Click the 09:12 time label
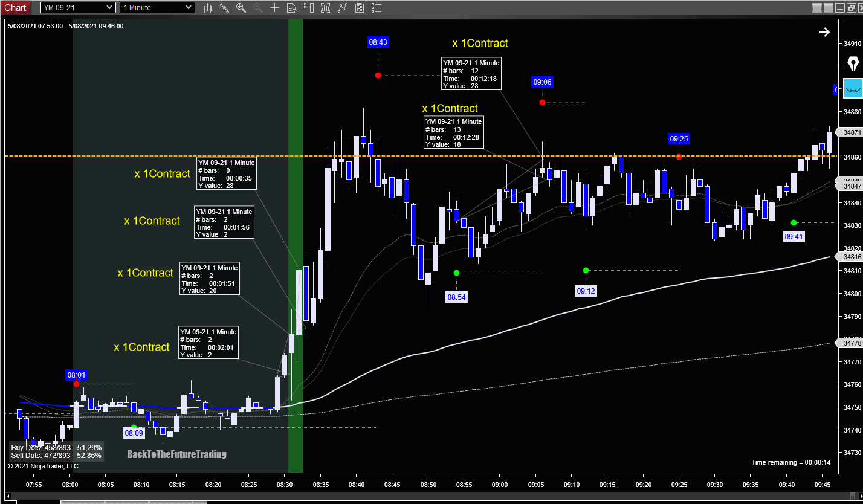Image resolution: width=863 pixels, height=504 pixels. 586,291
